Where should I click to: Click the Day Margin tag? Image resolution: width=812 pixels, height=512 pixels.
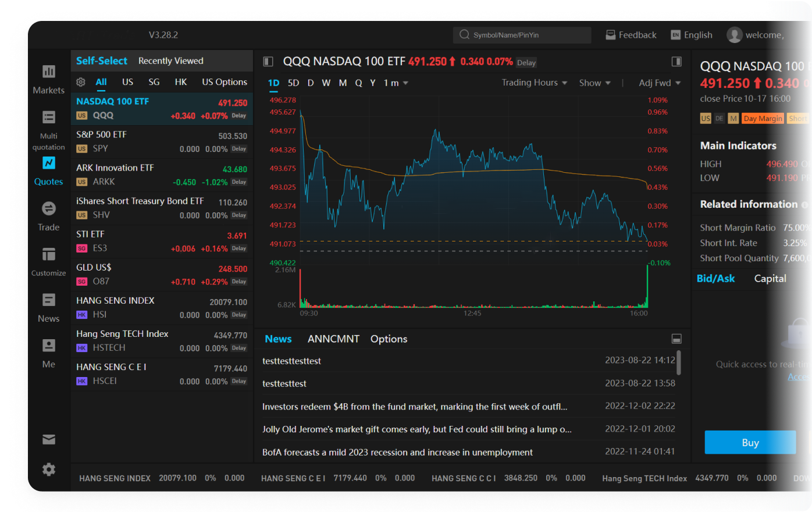tap(763, 118)
